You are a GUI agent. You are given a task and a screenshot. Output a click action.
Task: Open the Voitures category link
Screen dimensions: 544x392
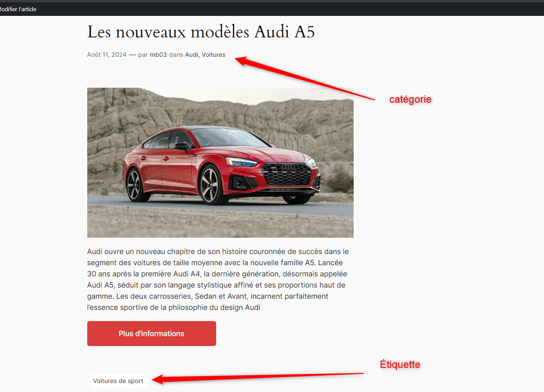[x=214, y=55]
